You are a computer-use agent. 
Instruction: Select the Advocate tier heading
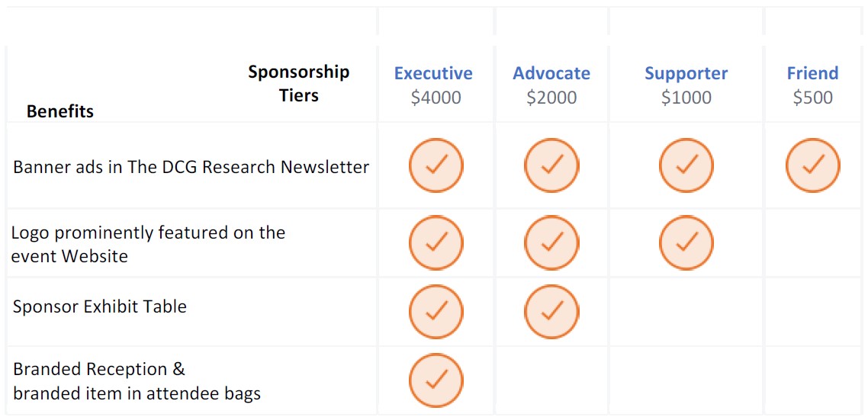tap(551, 73)
